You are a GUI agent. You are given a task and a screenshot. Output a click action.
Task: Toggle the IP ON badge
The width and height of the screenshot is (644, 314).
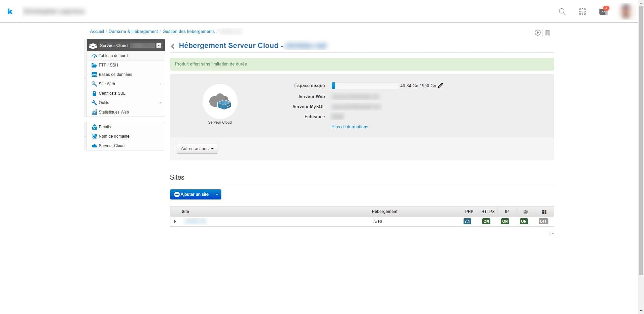click(505, 221)
